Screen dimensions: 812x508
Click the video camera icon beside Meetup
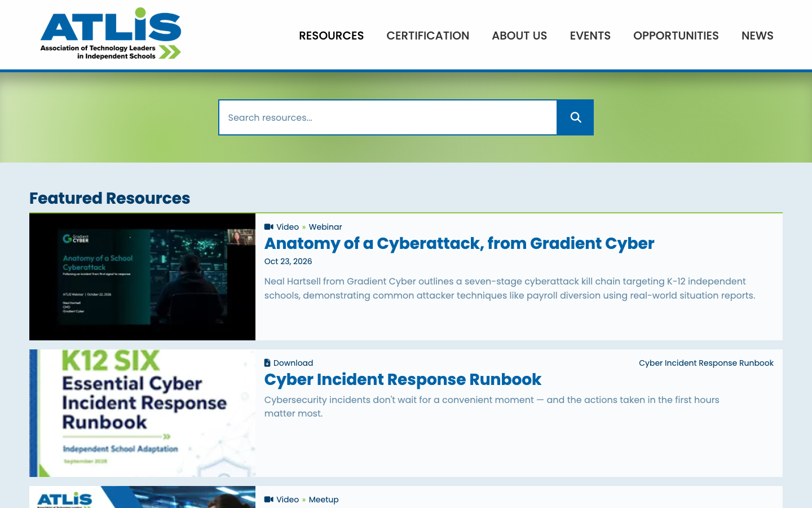click(269, 500)
